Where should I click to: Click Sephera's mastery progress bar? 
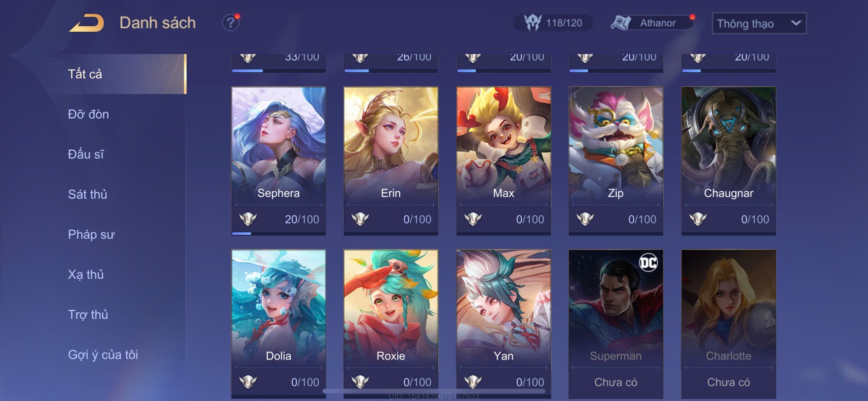click(x=278, y=233)
